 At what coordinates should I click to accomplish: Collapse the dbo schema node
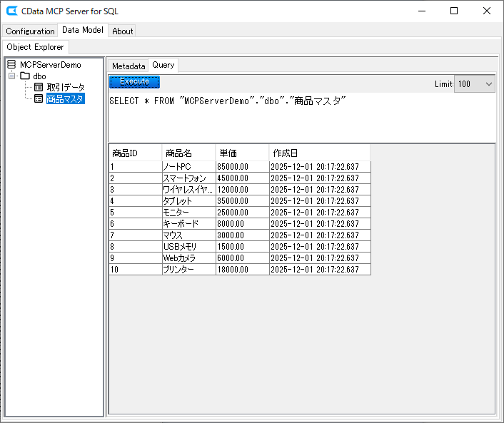(12, 76)
